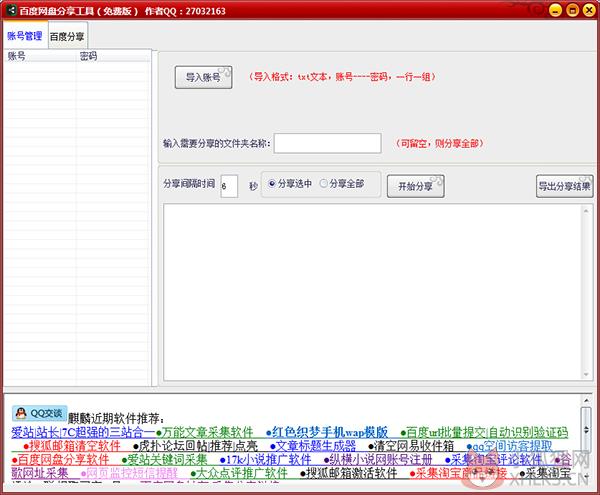The height and width of the screenshot is (495, 600).
Task: Focus the folder name input field
Action: click(328, 143)
